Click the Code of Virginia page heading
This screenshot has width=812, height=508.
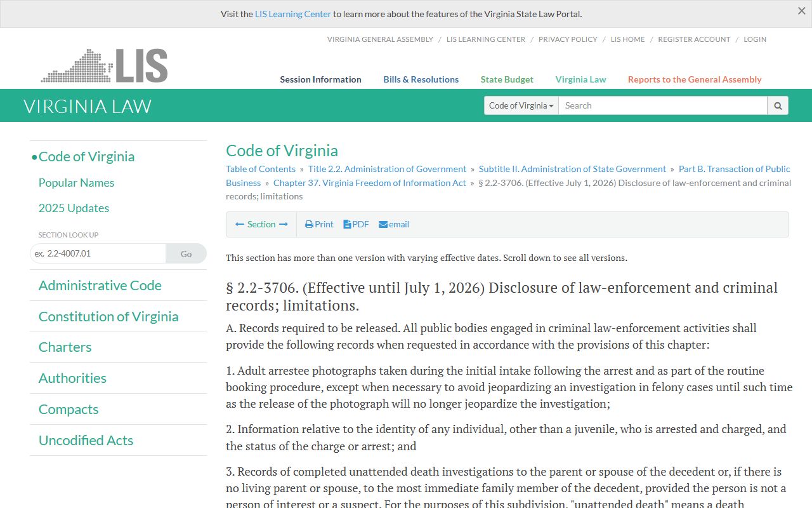point(282,150)
